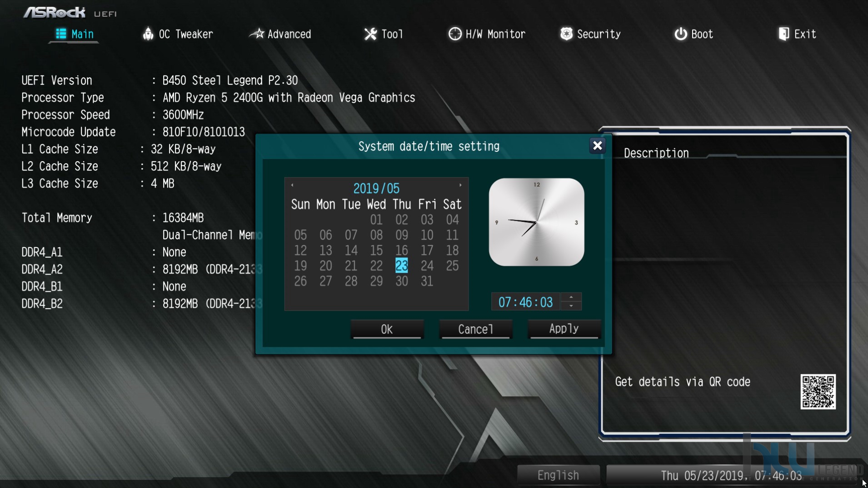
Task: Click the DDR4_B2 row label
Action: (42, 304)
